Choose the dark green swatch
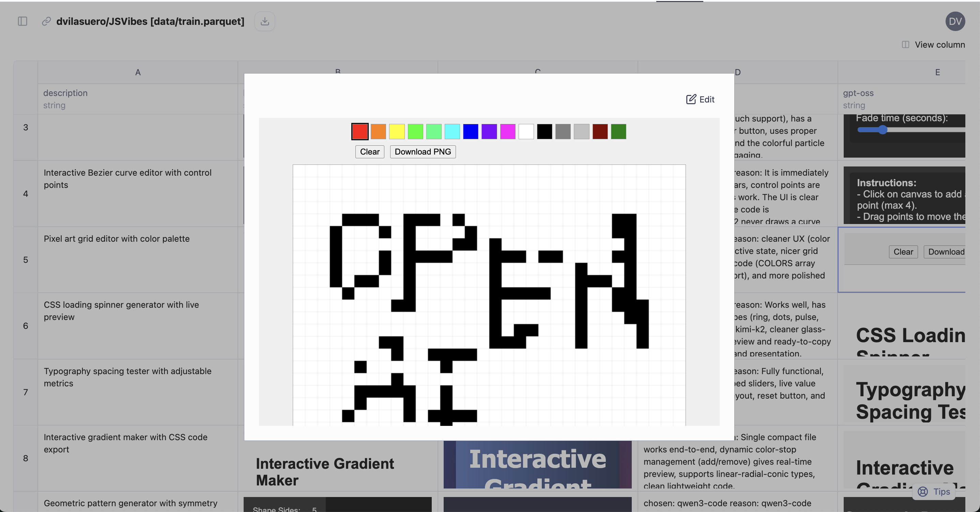Viewport: 980px width, 512px height. pyautogui.click(x=618, y=131)
